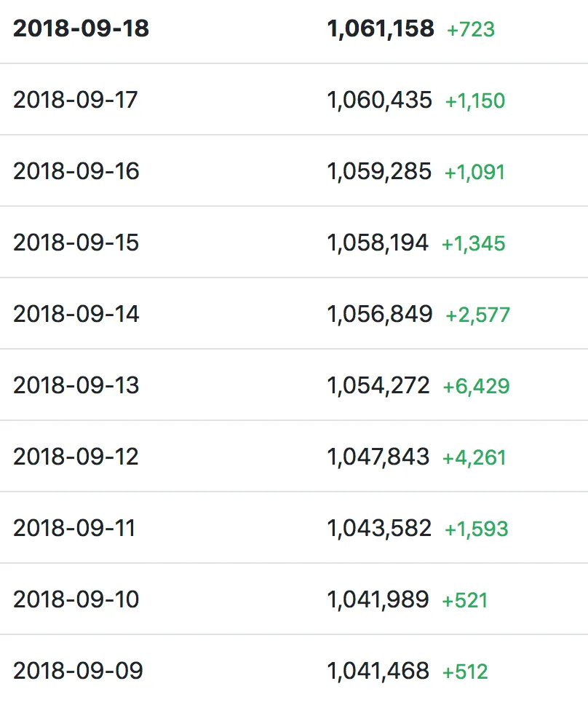This screenshot has height=705, width=588.
Task: Click the +723 daily change
Action: [x=471, y=30]
